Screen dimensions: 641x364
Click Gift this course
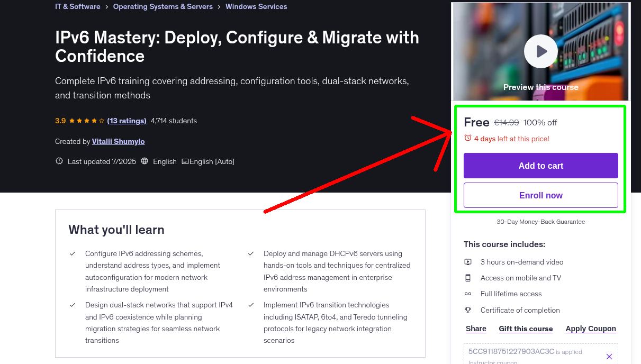[x=526, y=329]
